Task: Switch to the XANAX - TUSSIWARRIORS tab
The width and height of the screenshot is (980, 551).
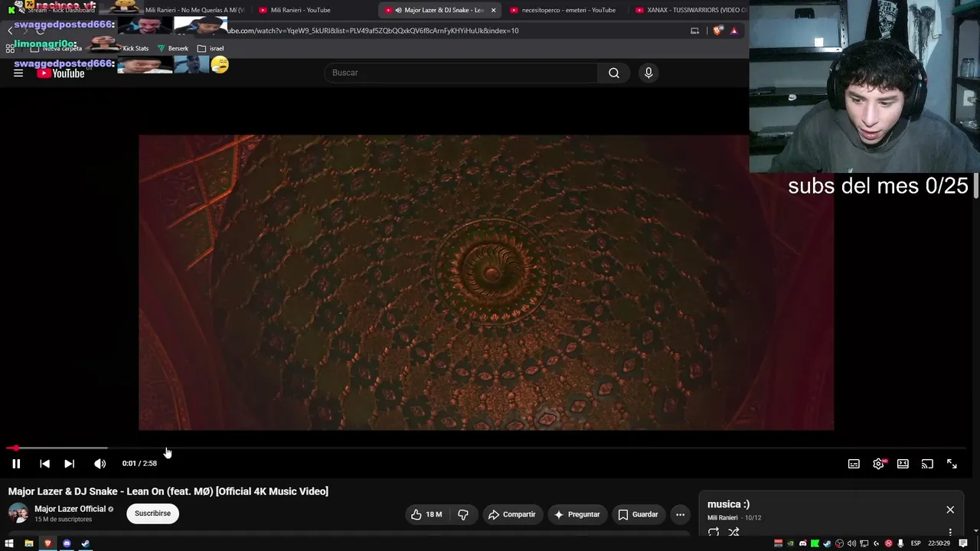Action: [689, 10]
